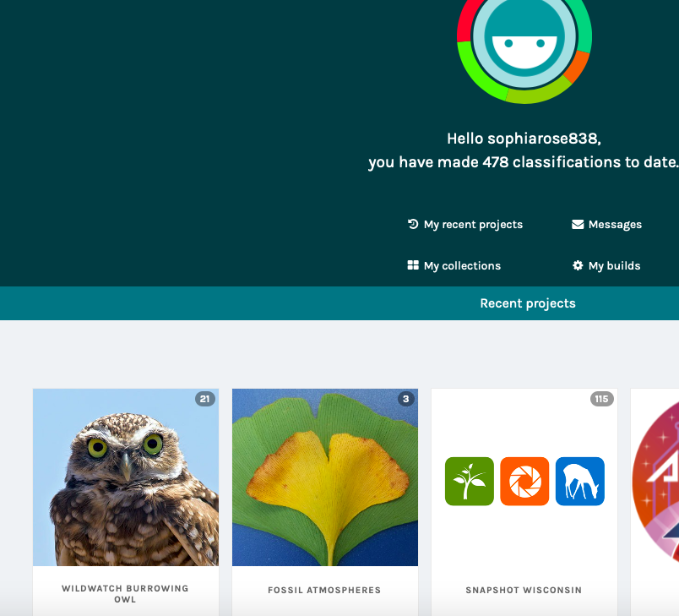Click the 21 count badge on the owl card

[205, 399]
